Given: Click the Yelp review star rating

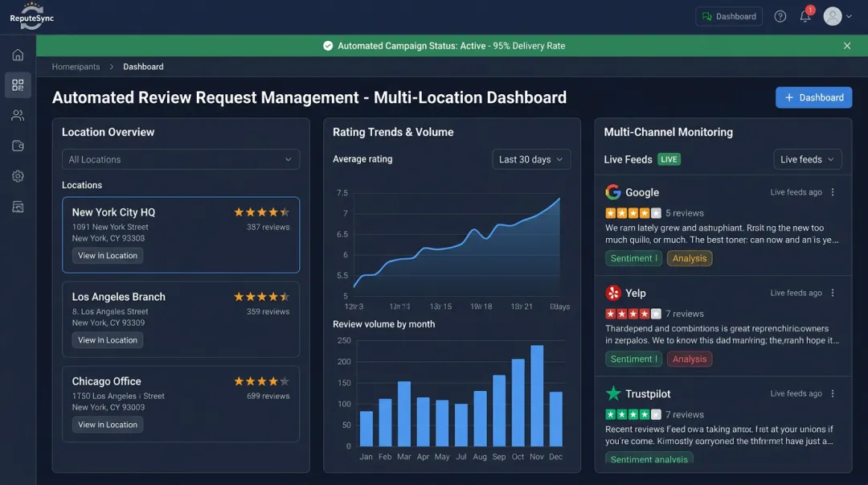Looking at the screenshot, I should (633, 314).
